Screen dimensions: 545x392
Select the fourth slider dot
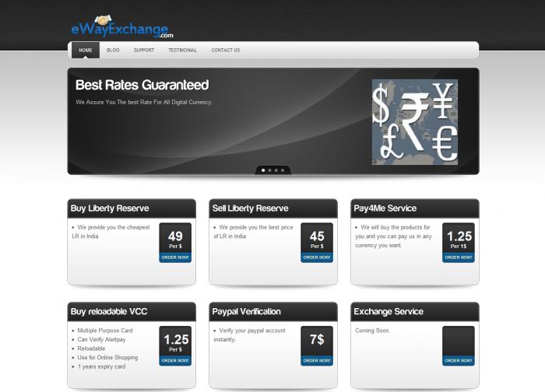coord(283,170)
